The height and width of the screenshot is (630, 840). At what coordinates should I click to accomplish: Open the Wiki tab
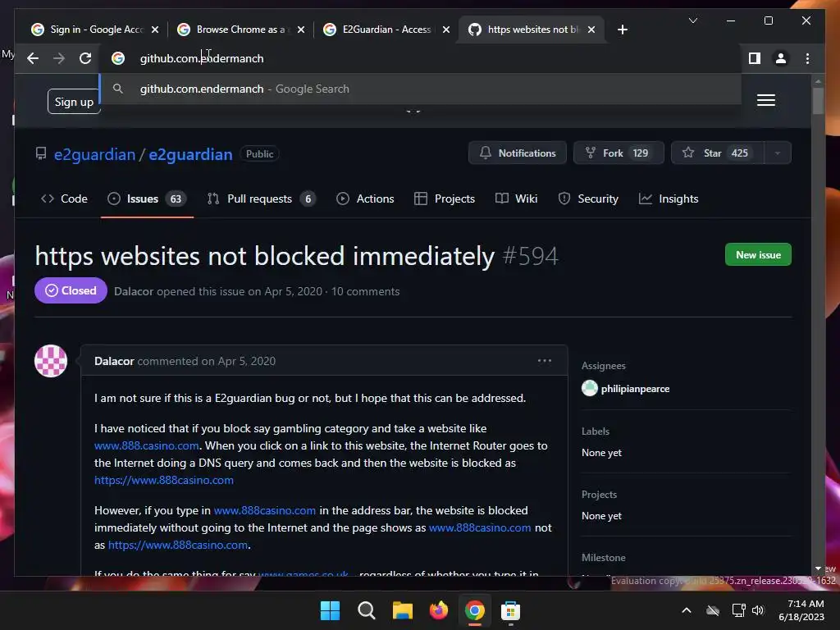pyautogui.click(x=517, y=199)
